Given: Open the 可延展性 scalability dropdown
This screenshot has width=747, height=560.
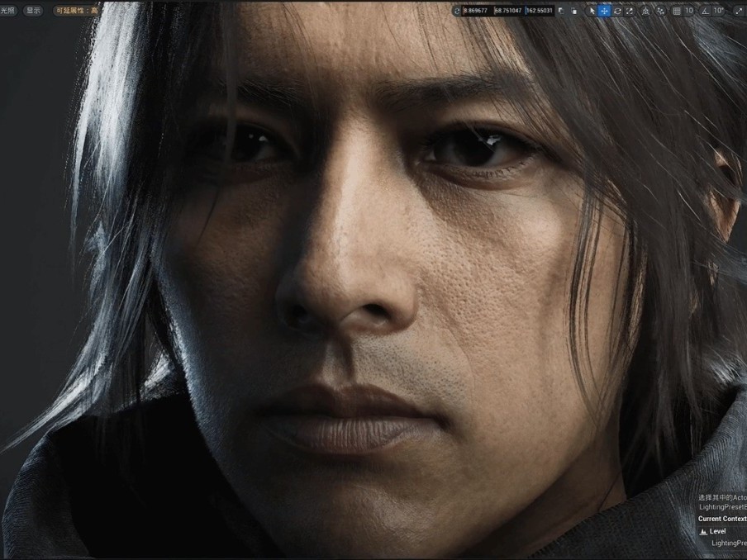Looking at the screenshot, I should pyautogui.click(x=76, y=11).
